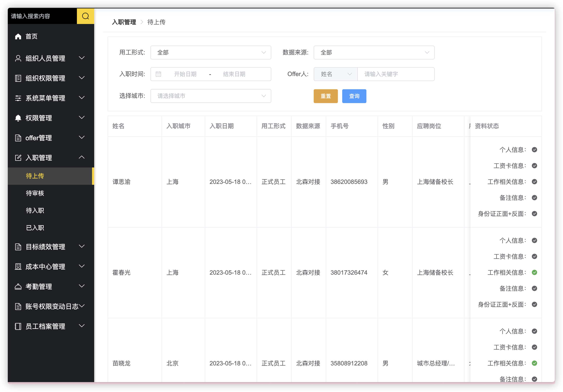Click the 开始日期 date field
The width and height of the screenshot is (563, 392).
tap(185, 74)
